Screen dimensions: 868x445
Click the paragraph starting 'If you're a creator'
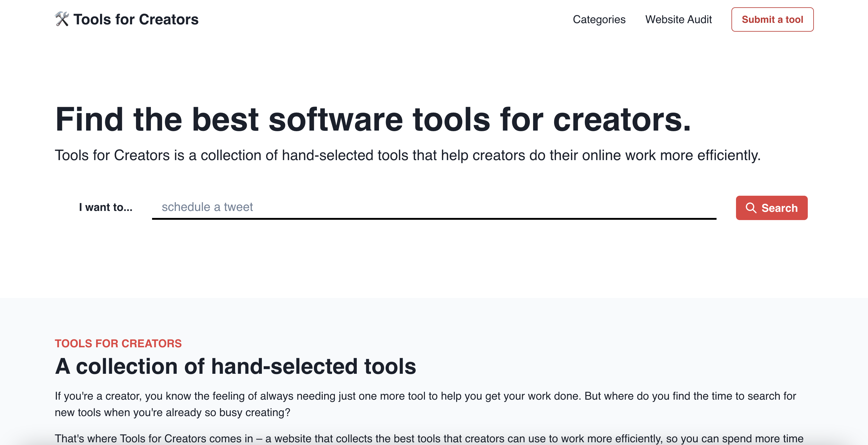tap(425, 396)
